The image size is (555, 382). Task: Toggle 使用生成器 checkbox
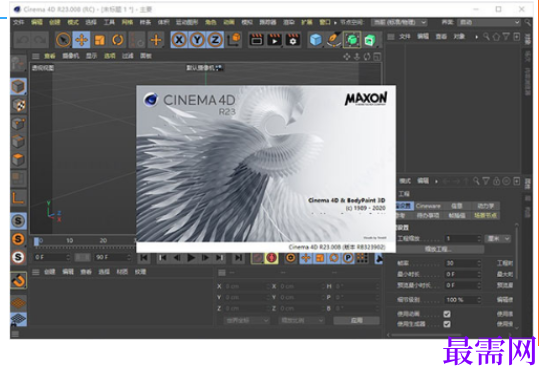(447, 324)
